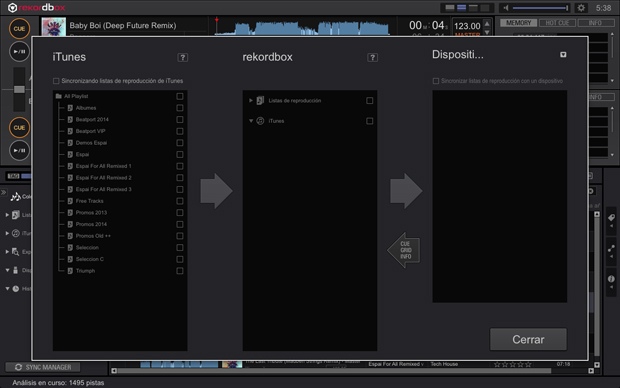
Task: Select the Promos Old ++ playlist
Action: pyautogui.click(x=120, y=236)
